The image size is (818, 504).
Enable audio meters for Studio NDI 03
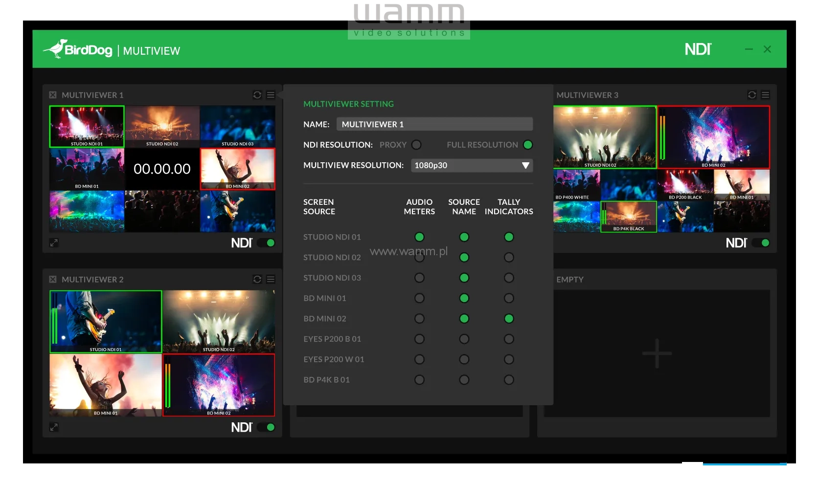419,278
